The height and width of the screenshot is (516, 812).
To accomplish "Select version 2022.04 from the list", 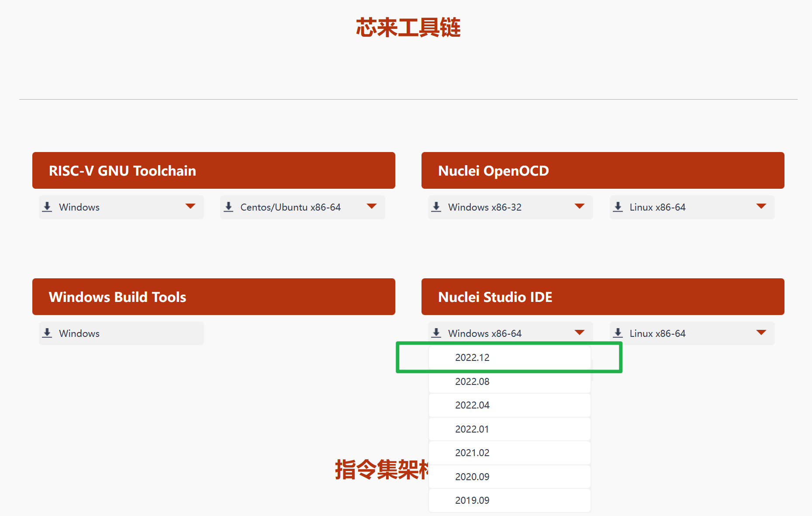I will [510, 405].
